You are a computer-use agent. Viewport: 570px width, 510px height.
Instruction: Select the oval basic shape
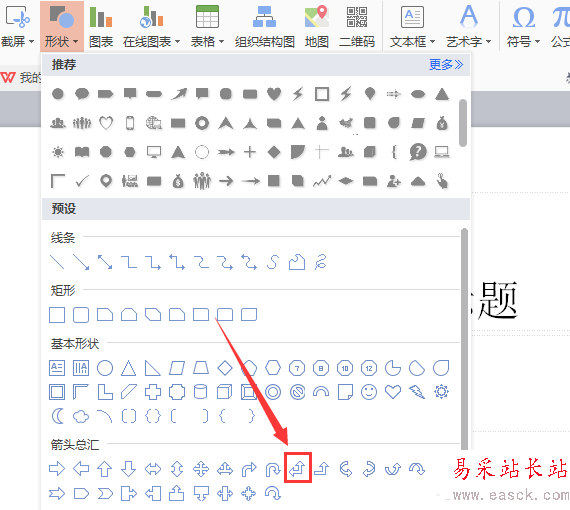(x=105, y=368)
